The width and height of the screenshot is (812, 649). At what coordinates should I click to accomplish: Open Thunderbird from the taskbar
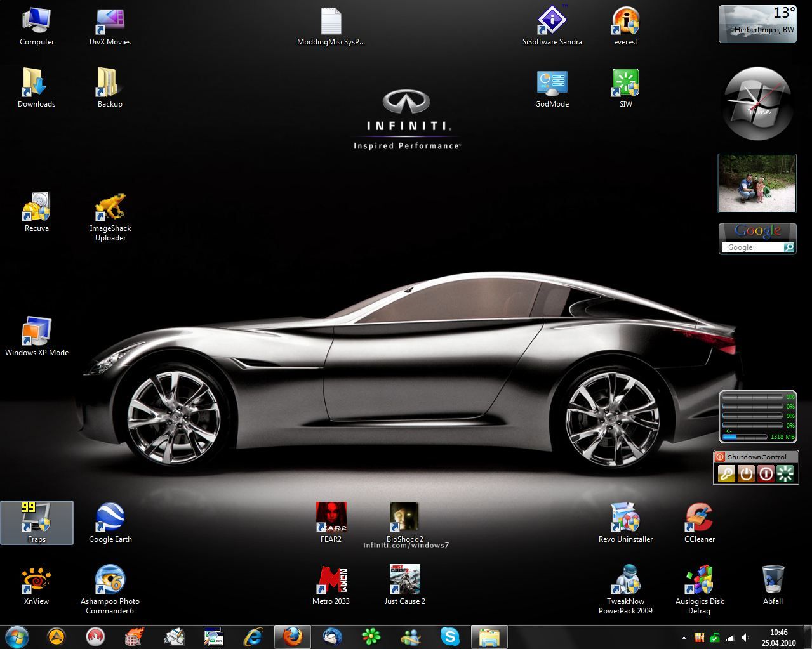[x=332, y=636]
